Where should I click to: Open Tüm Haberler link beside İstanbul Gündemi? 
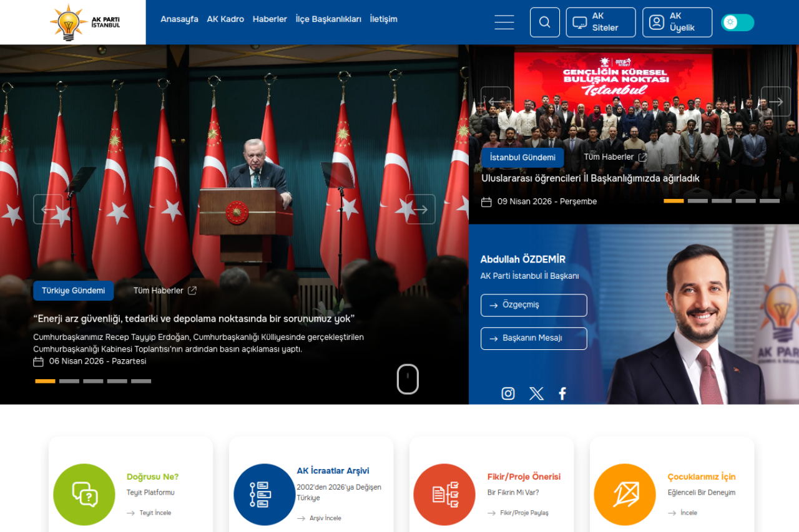tap(615, 157)
